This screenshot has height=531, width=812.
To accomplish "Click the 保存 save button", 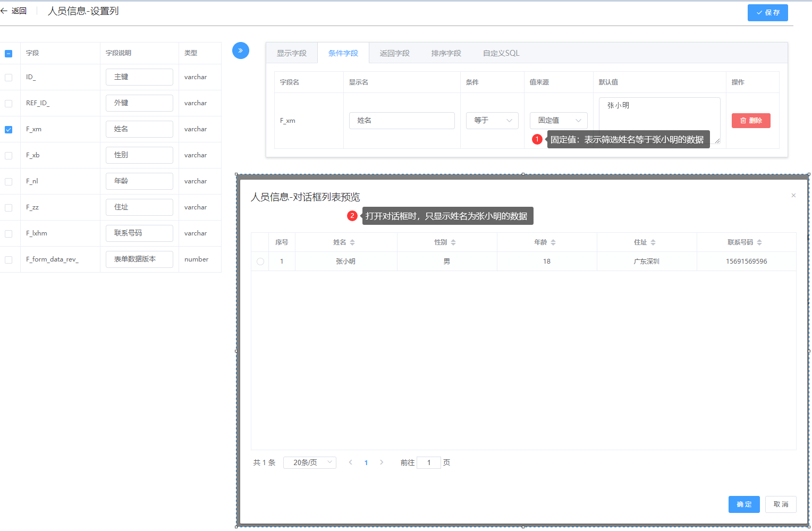I will [x=767, y=13].
